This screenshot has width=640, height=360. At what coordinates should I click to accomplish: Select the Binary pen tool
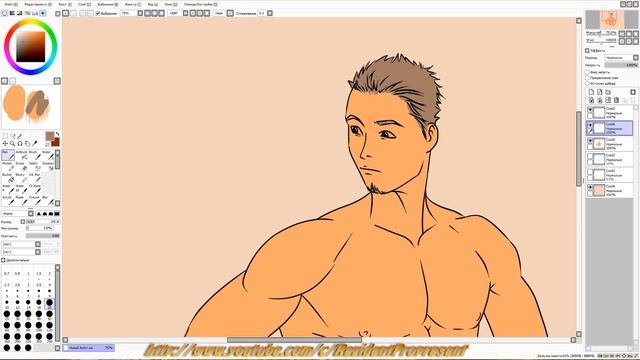click(22, 178)
